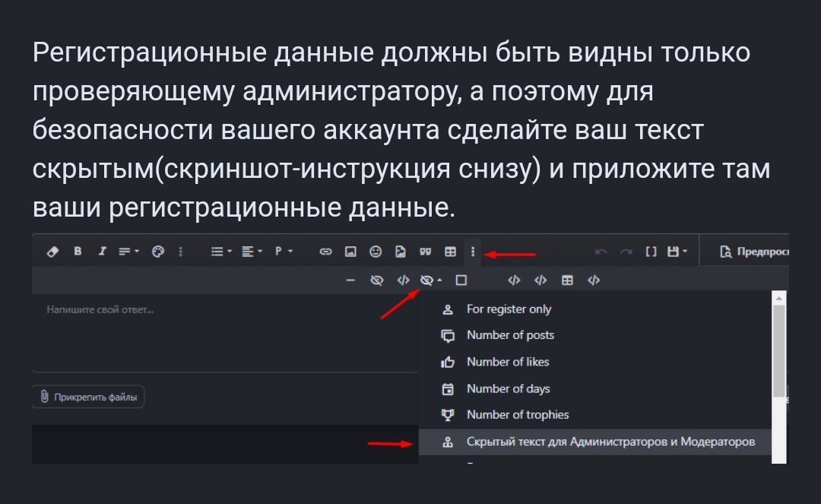Click the eraser remove-formatting icon
The width and height of the screenshot is (821, 504).
(x=52, y=252)
